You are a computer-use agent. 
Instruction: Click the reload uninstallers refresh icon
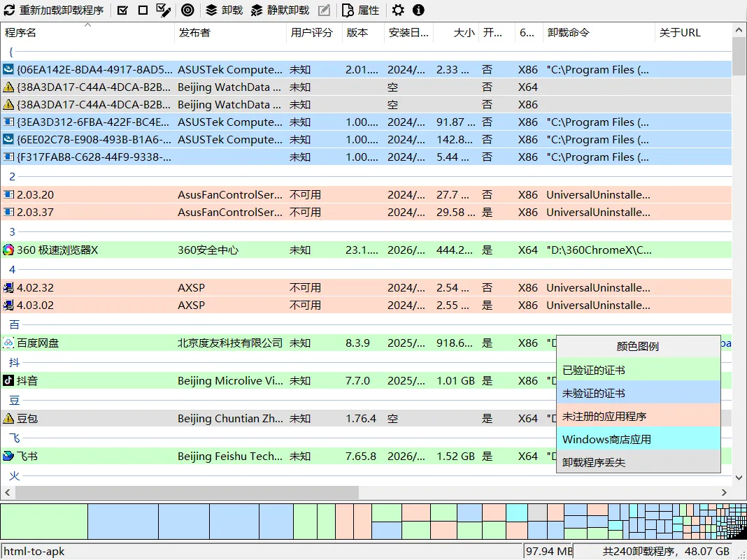tap(9, 10)
